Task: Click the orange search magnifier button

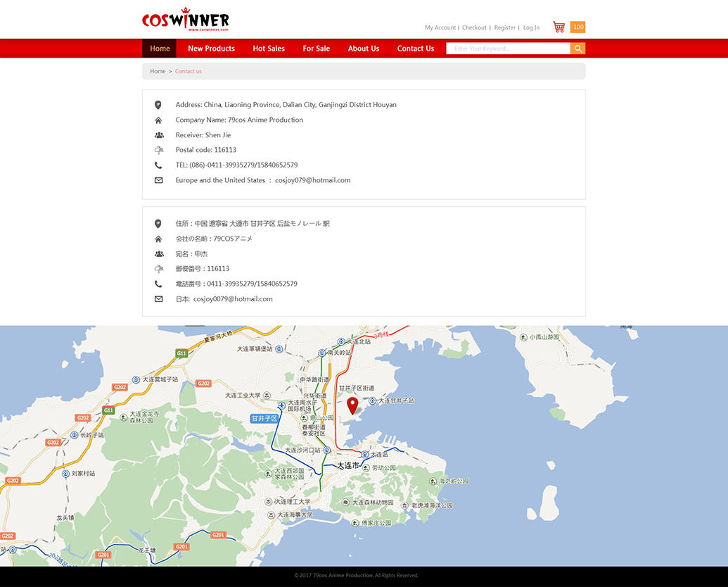Action: click(577, 49)
